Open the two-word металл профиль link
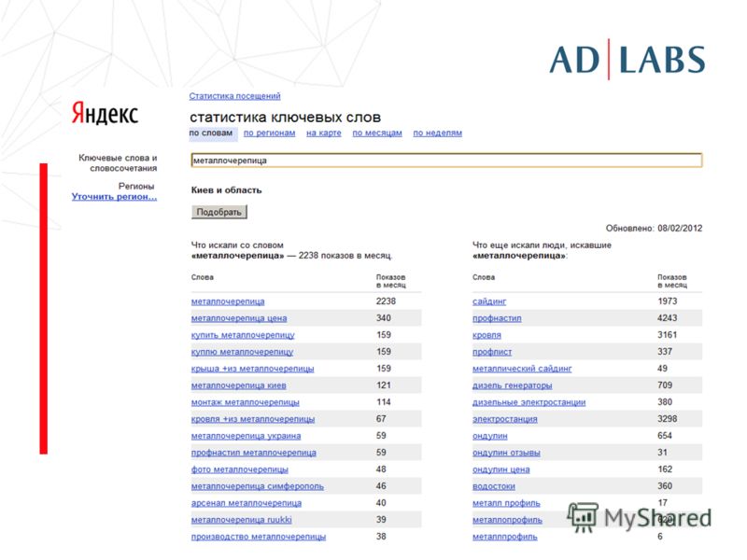 point(506,503)
